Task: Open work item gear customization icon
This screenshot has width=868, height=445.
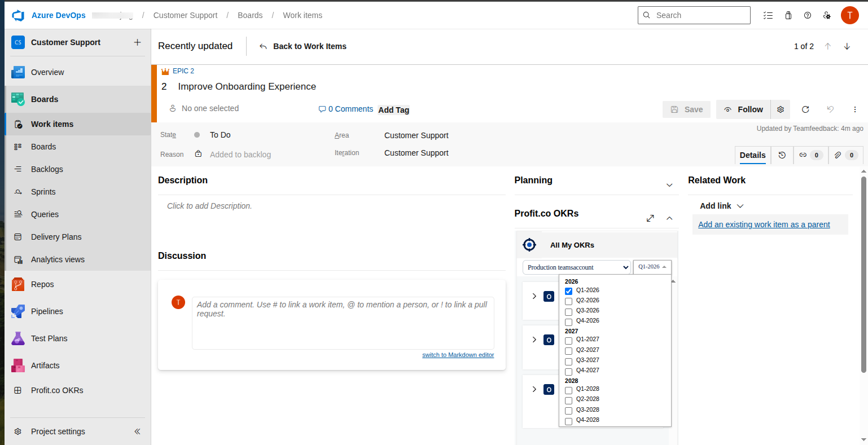Action: pos(781,109)
